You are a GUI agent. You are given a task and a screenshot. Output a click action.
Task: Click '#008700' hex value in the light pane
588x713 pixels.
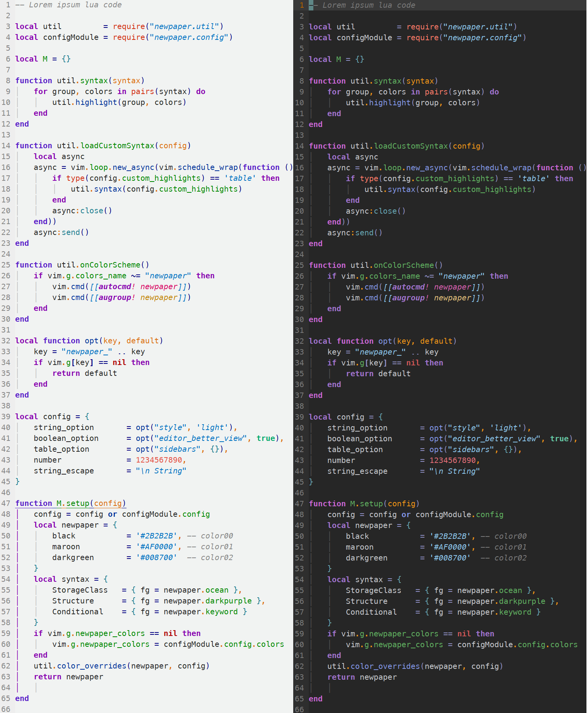click(x=157, y=557)
